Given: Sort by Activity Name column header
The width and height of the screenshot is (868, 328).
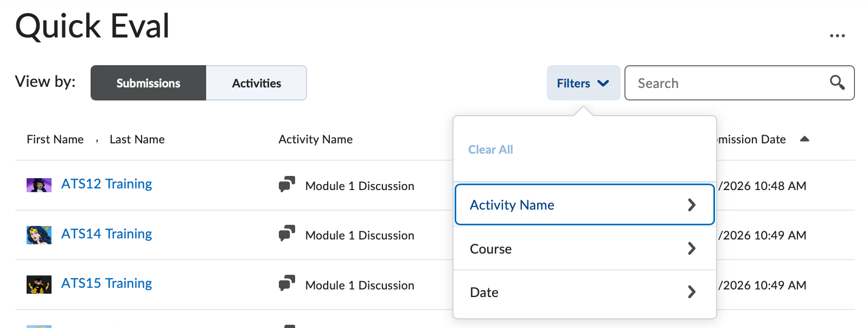Looking at the screenshot, I should click(316, 140).
